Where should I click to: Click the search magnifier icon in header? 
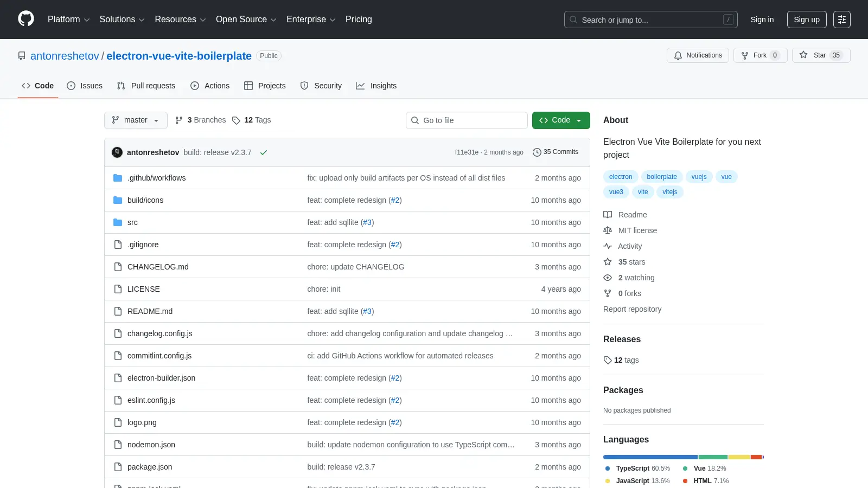click(573, 20)
